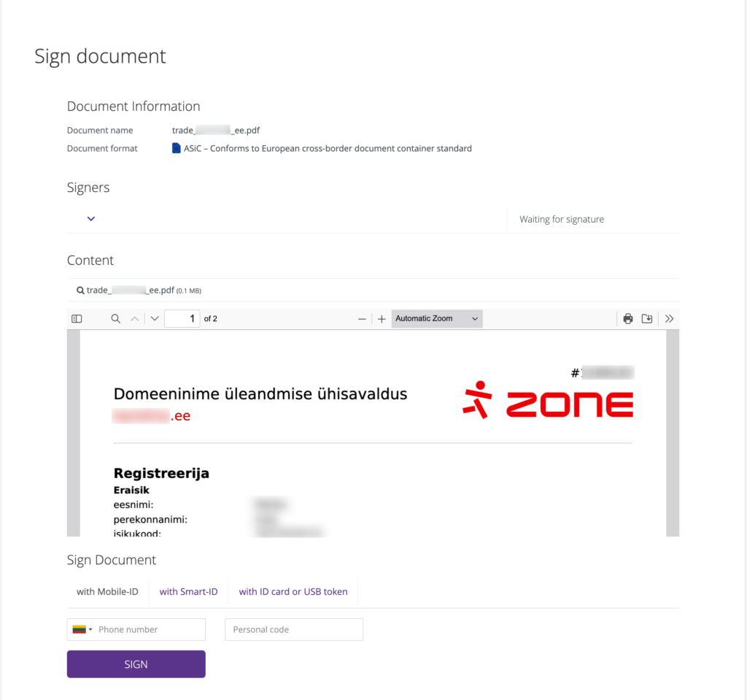Select the with Mobile-ID tab
Image resolution: width=747 pixels, height=700 pixels.
point(107,592)
